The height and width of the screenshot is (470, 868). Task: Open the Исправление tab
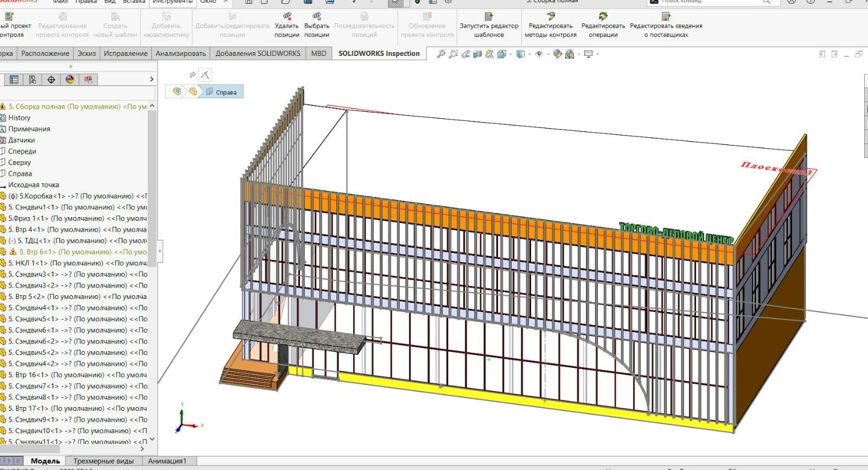[x=126, y=53]
